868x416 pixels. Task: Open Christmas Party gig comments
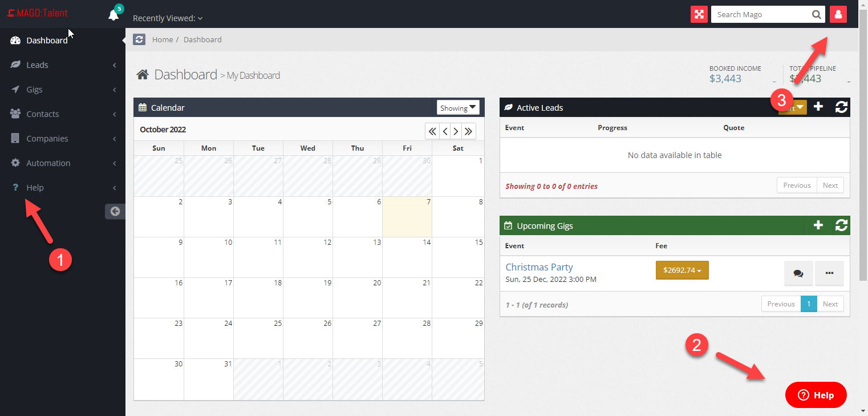click(798, 273)
